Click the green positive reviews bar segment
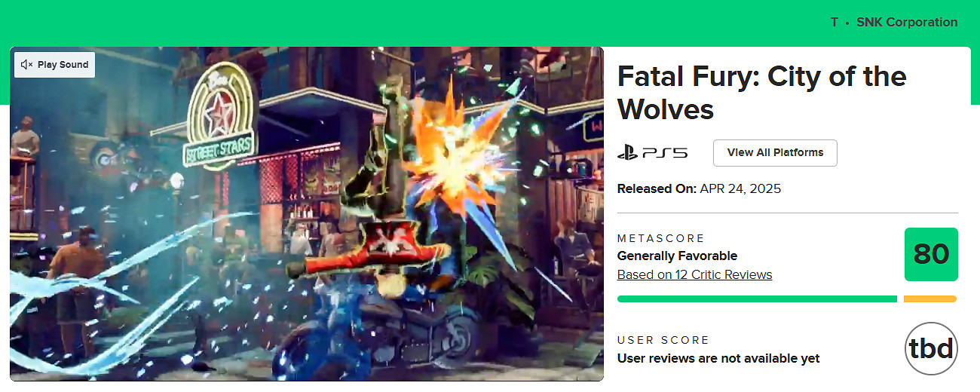Screen dimensions: 980x392 click(x=756, y=299)
